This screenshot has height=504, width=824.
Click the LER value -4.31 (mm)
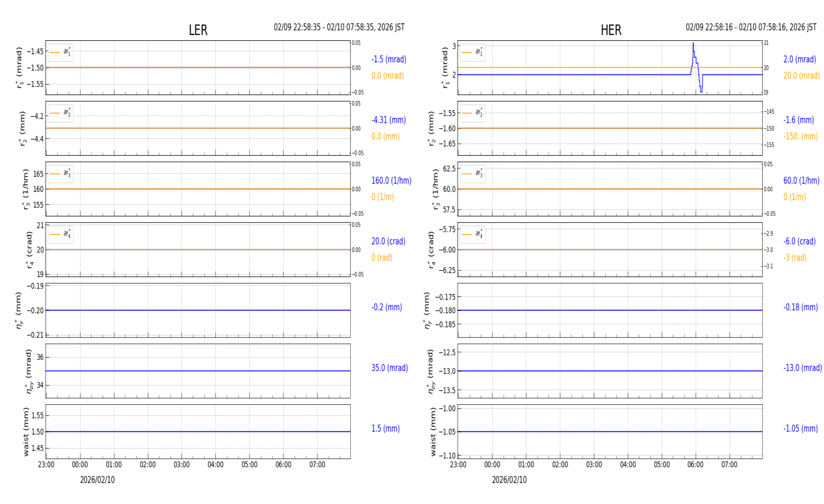[389, 120]
